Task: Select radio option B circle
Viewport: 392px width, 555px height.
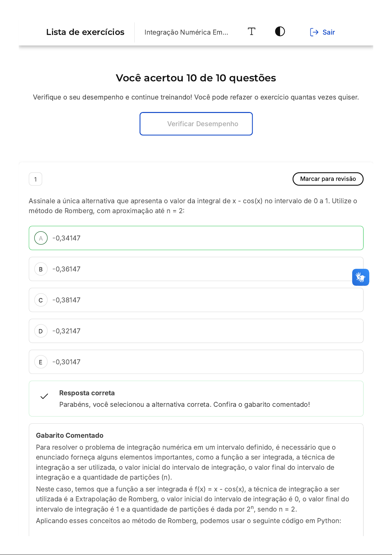Action: [x=41, y=269]
